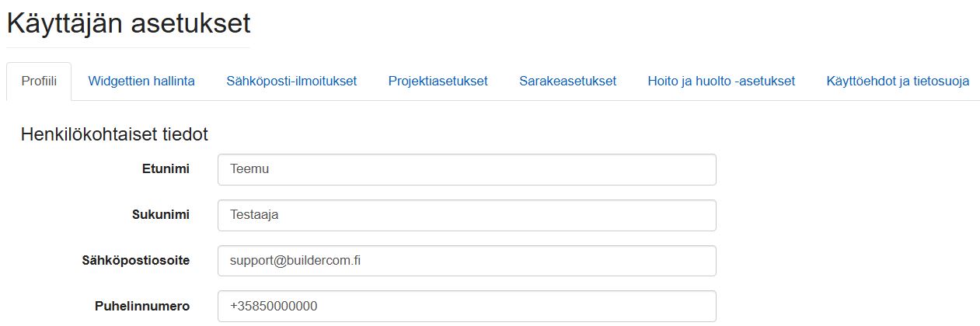Click the Puhelinnumero label text

(142, 306)
